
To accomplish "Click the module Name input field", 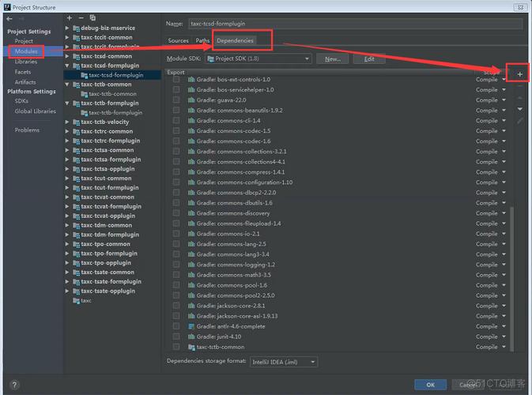I will (x=355, y=24).
